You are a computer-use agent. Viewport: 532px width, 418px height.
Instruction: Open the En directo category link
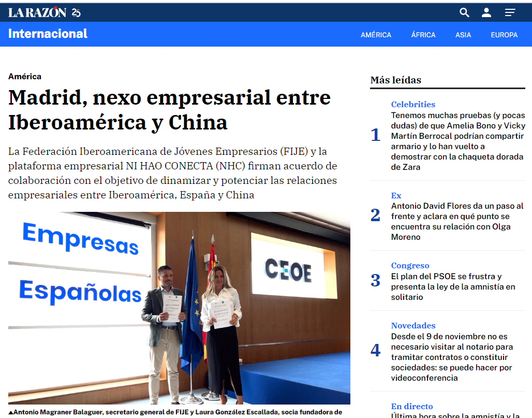click(412, 406)
